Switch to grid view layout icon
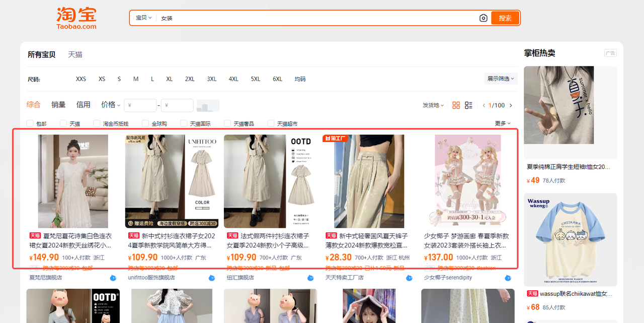644x323 pixels. tap(456, 105)
